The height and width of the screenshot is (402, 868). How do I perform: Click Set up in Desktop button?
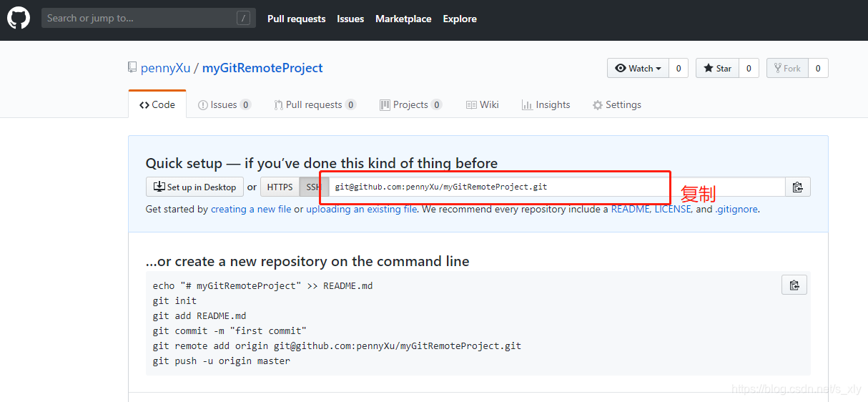point(194,187)
